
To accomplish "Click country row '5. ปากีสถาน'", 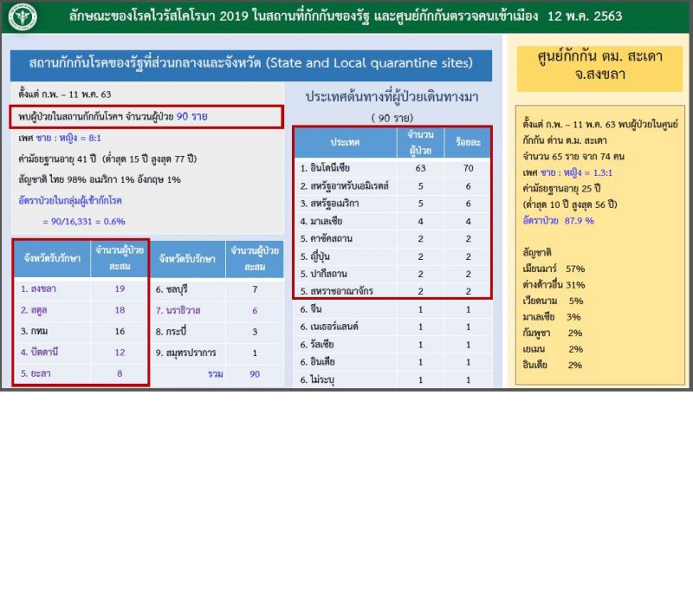I will (x=392, y=274).
